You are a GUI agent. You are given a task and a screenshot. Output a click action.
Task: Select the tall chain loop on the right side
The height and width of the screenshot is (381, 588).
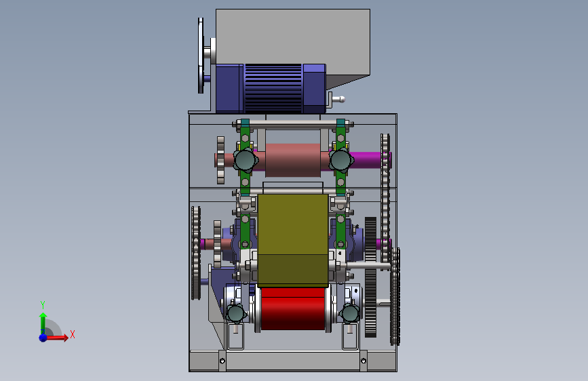(385, 198)
